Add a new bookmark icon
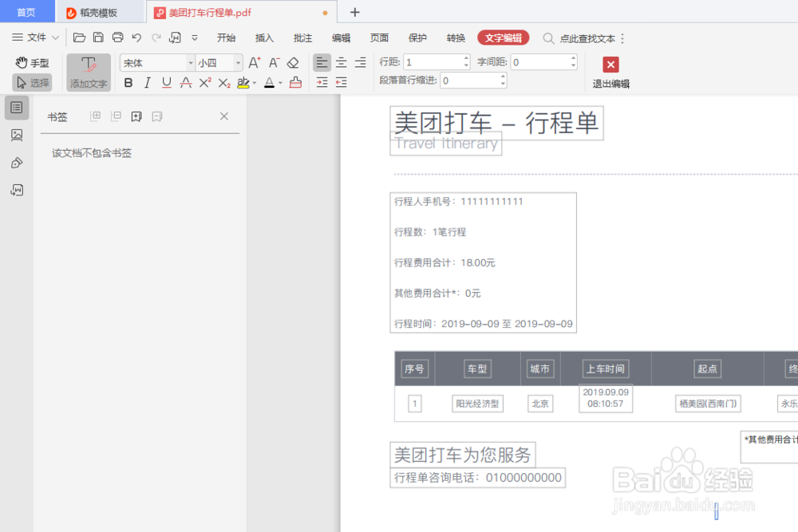 click(136, 116)
